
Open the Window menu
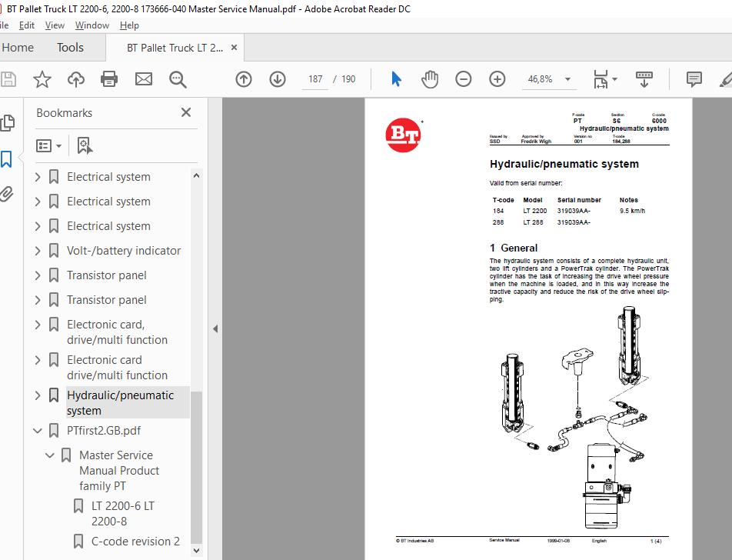point(92,25)
